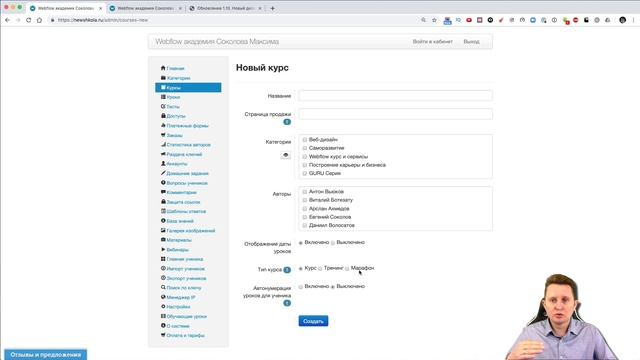Open Импорт учеников in the sidebar
The height and width of the screenshot is (360, 640).
pos(186,269)
